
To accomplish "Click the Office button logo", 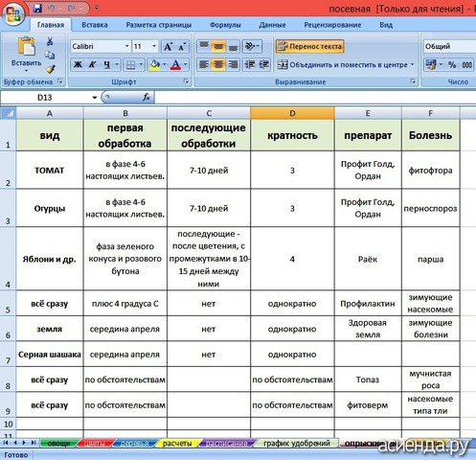I will [x=13, y=14].
